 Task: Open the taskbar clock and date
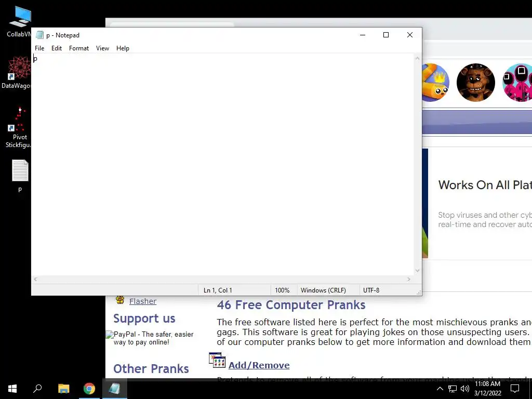[x=487, y=389]
